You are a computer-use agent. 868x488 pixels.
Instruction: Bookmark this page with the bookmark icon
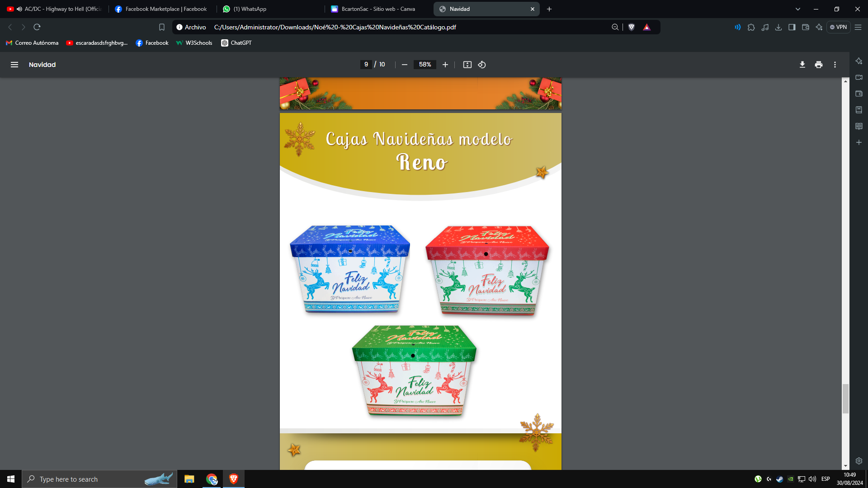(162, 27)
